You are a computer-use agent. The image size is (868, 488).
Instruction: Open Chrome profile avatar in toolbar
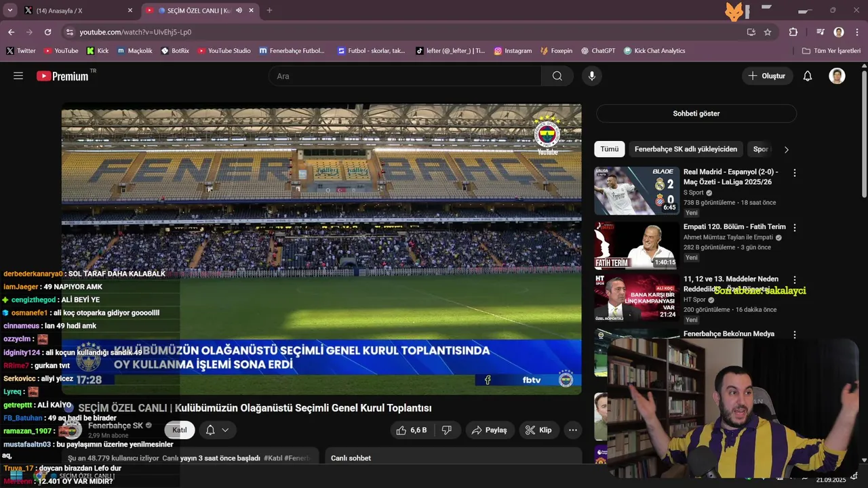(x=839, y=32)
